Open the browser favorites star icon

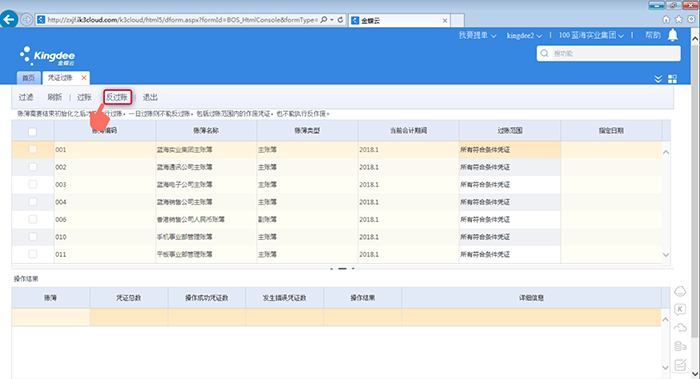click(679, 19)
